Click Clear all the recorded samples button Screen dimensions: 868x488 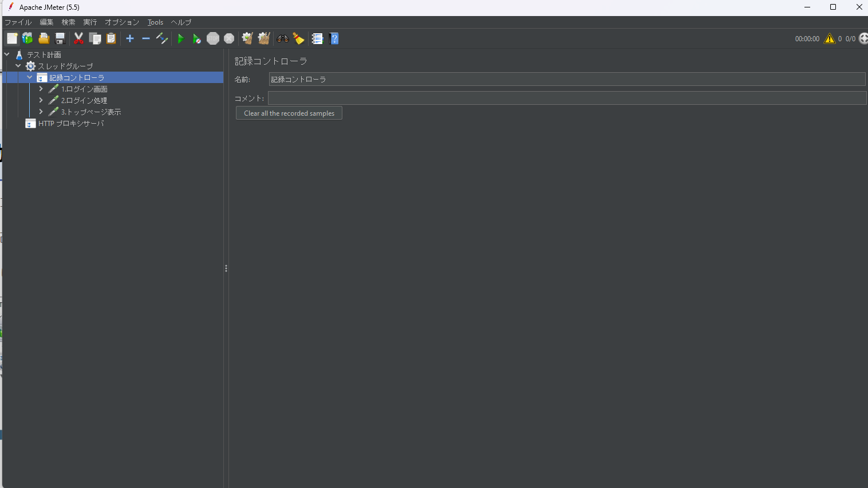tap(289, 113)
